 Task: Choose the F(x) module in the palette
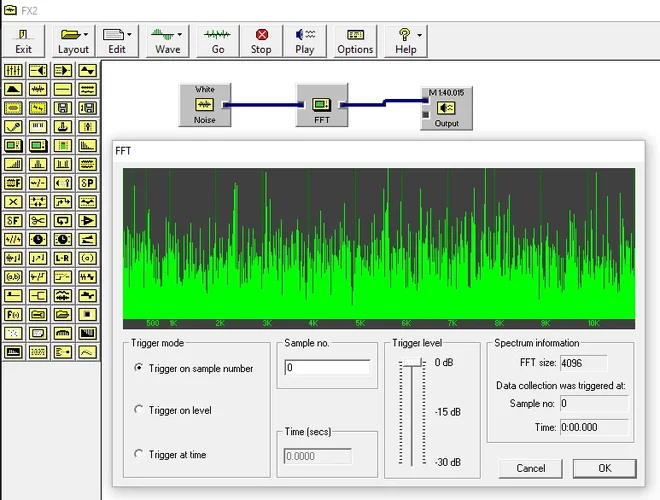coord(13,314)
